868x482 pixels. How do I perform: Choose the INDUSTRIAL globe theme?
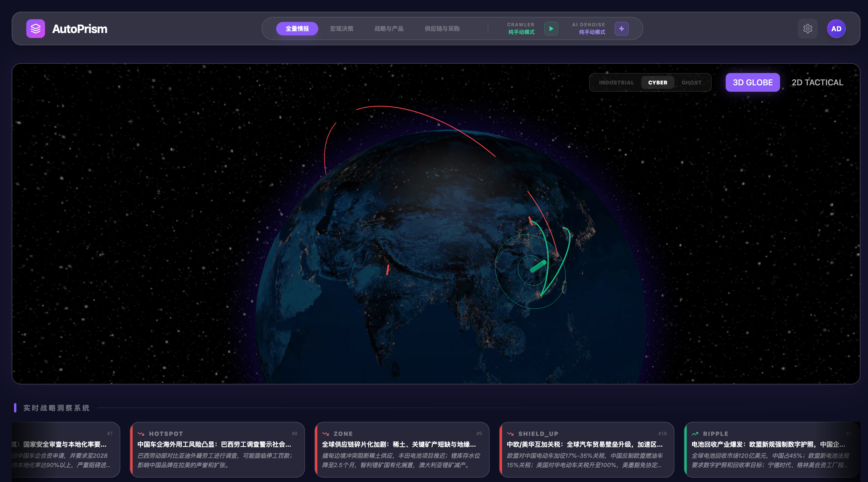[x=616, y=82]
